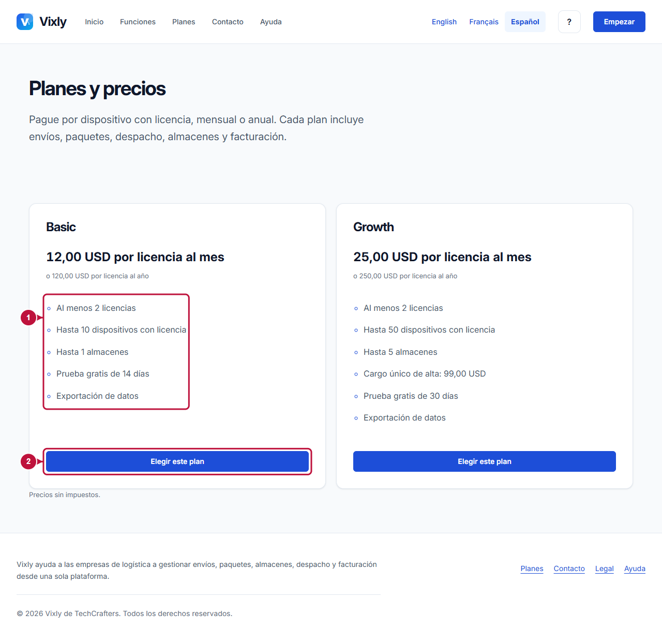Select Planes in the top navigation
The width and height of the screenshot is (662, 644).
(x=184, y=22)
